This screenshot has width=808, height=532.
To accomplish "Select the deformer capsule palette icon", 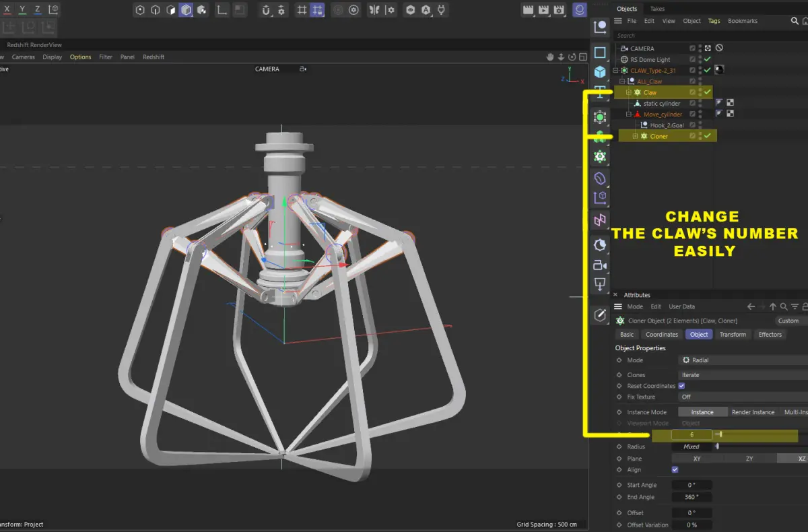I will tap(600, 179).
